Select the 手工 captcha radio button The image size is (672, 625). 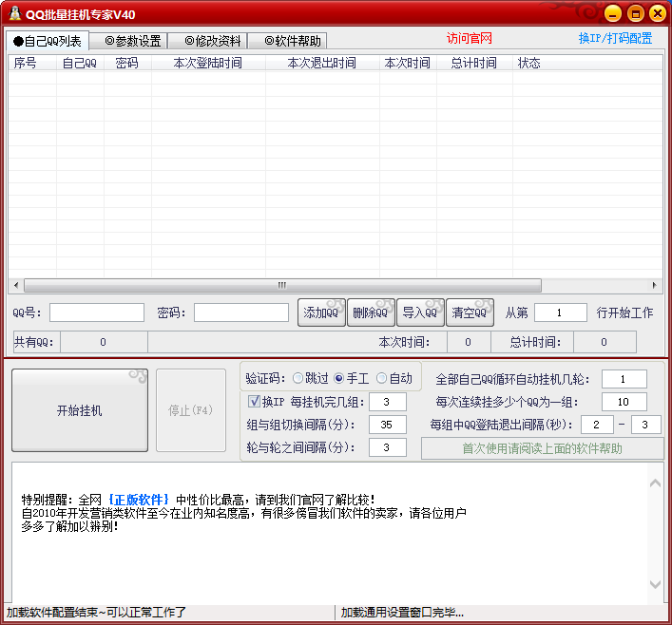point(338,378)
